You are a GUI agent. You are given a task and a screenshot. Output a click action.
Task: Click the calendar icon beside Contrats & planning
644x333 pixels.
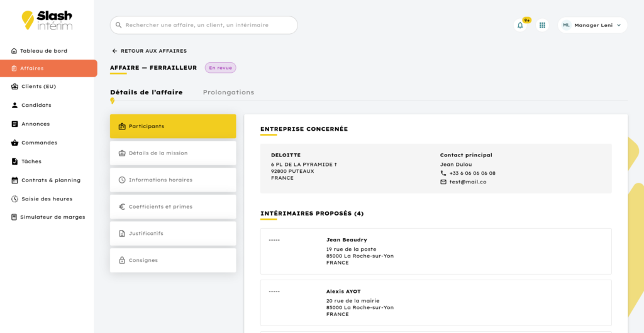click(15, 180)
